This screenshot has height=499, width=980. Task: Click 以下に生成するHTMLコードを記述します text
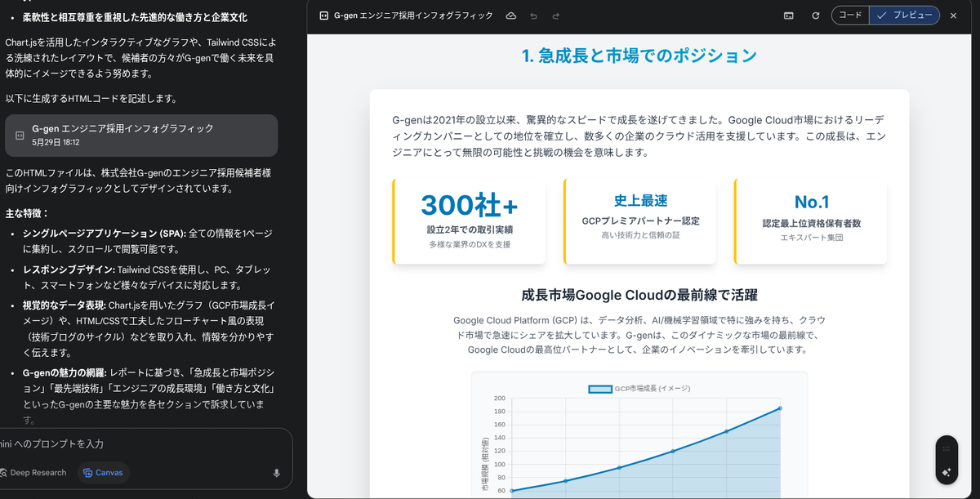coord(91,99)
